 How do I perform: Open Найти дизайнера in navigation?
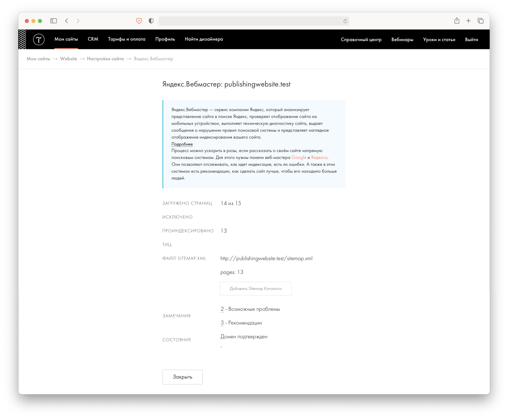point(204,39)
